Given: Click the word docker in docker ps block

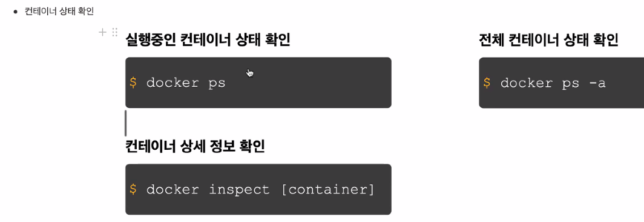Looking at the screenshot, I should tap(172, 82).
